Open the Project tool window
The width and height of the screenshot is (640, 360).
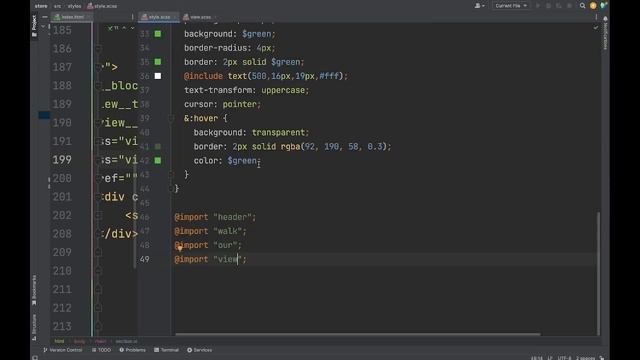34,26
